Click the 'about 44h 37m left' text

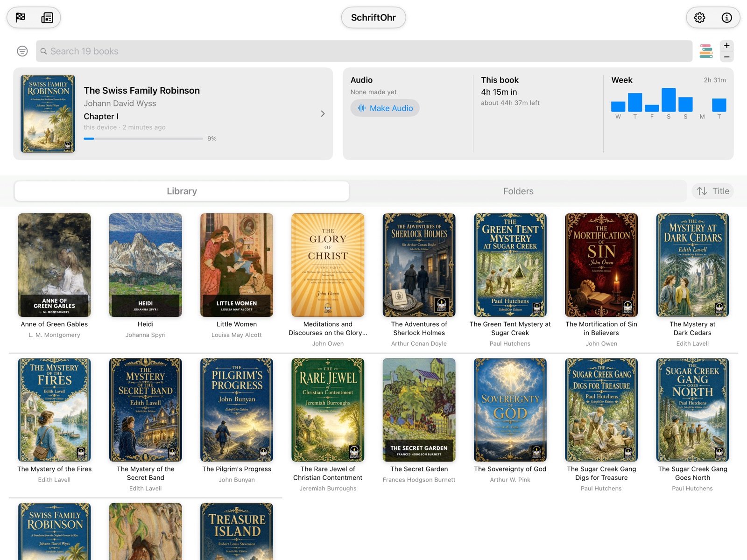(510, 103)
